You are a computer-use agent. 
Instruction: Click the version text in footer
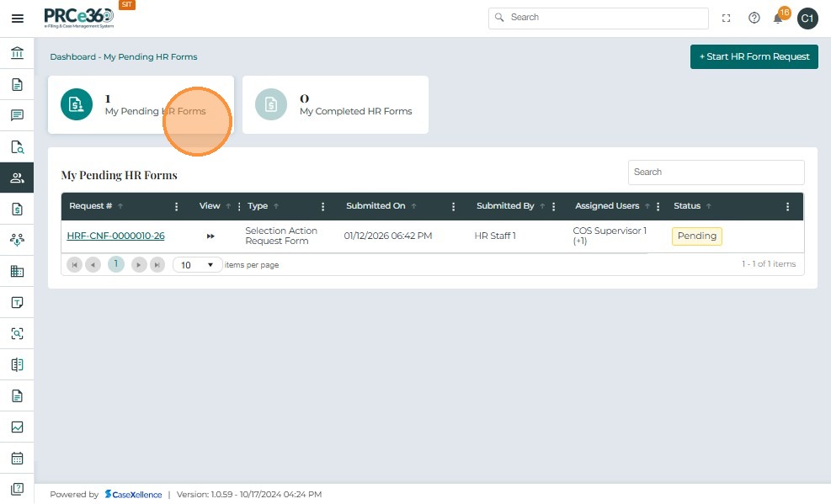249,495
